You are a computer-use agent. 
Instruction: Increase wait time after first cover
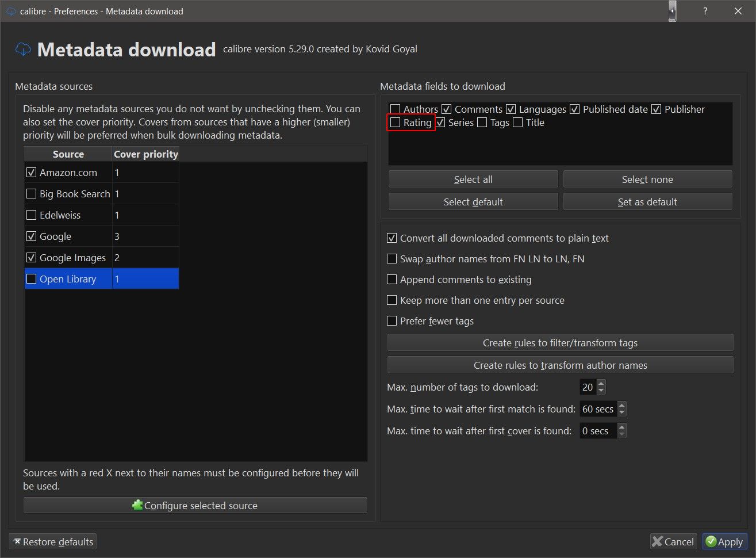(621, 427)
